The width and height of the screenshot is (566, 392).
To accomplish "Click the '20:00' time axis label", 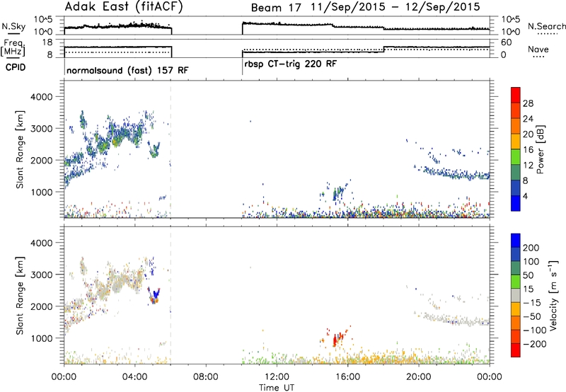I will (x=419, y=377).
